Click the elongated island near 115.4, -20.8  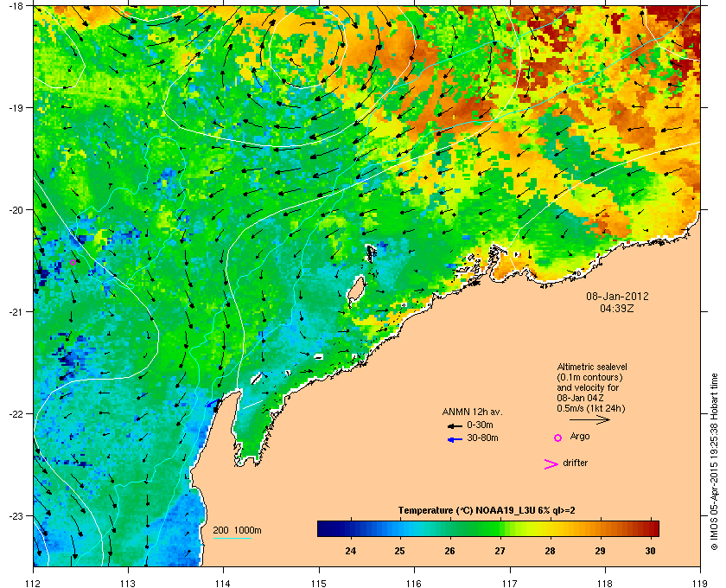pyautogui.click(x=355, y=291)
